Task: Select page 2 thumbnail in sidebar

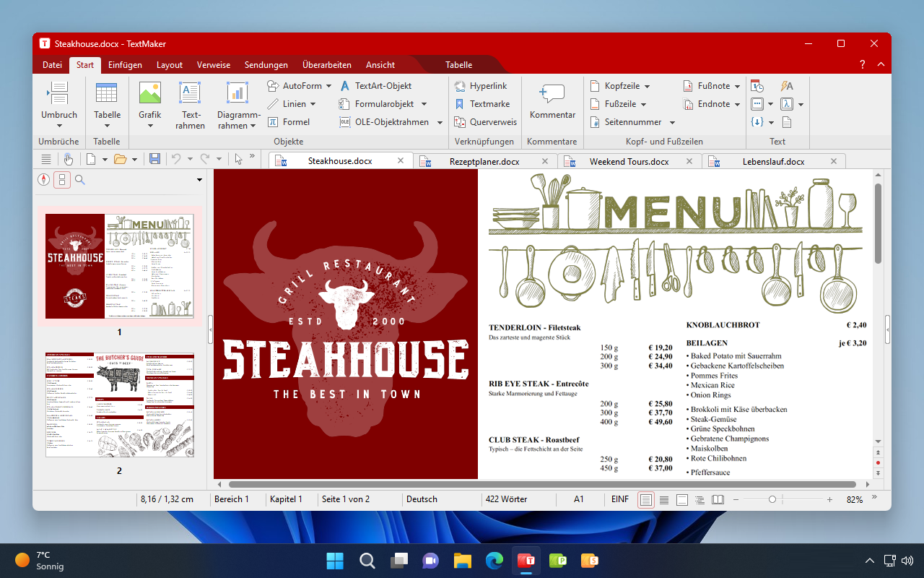Action: coord(120,405)
